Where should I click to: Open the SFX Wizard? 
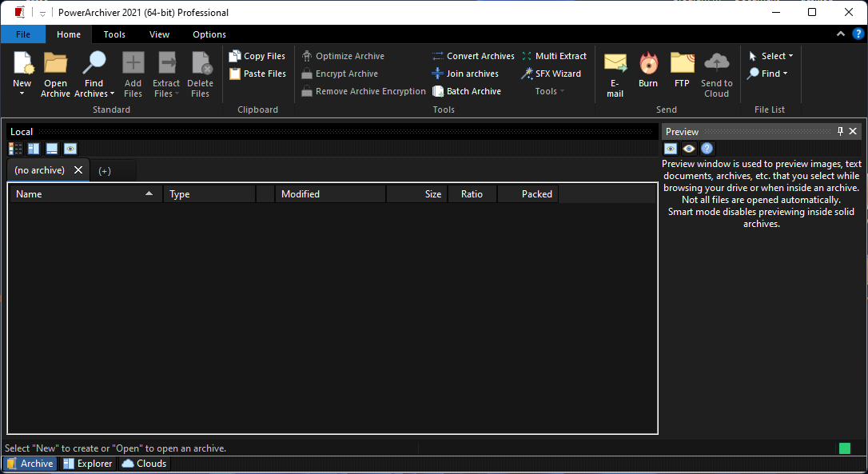point(551,74)
